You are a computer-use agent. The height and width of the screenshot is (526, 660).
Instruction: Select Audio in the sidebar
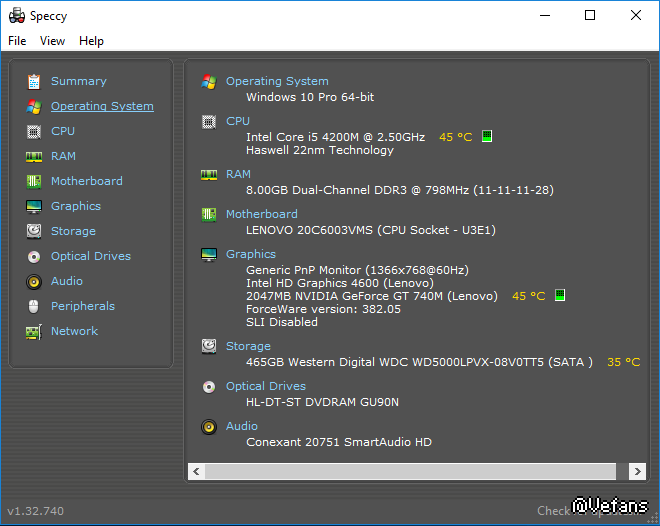tap(67, 281)
